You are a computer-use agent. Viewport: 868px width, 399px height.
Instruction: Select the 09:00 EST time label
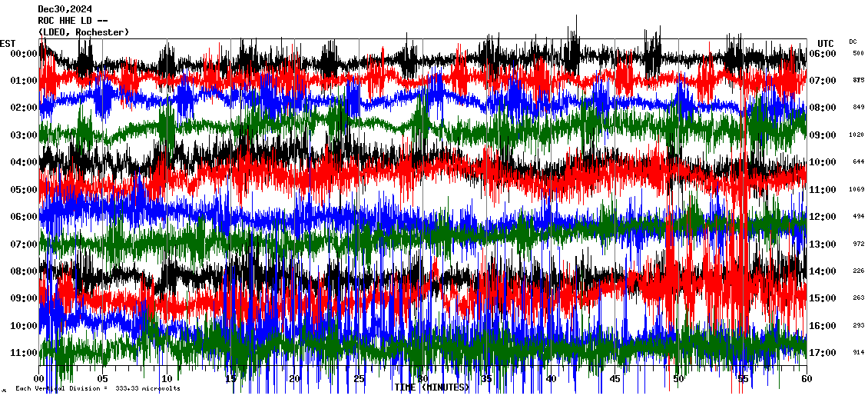click(x=23, y=298)
